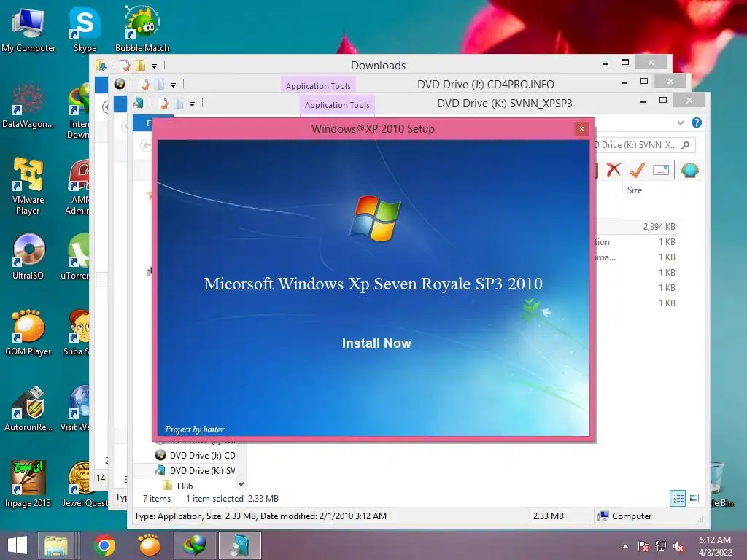Click the red X delete icon in explorer ribbon
This screenshot has width=747, height=560.
[614, 169]
